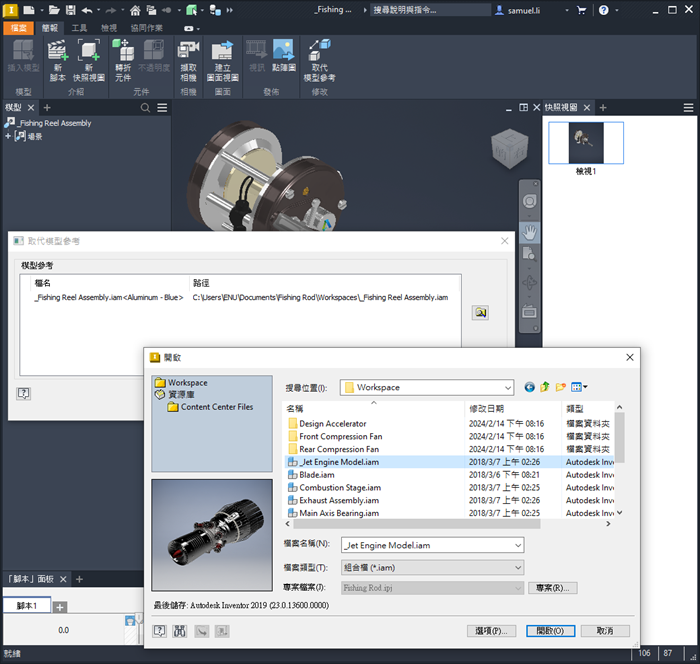Select the Storyboard1 (腳本1) tab
The image size is (700, 664).
tap(27, 606)
